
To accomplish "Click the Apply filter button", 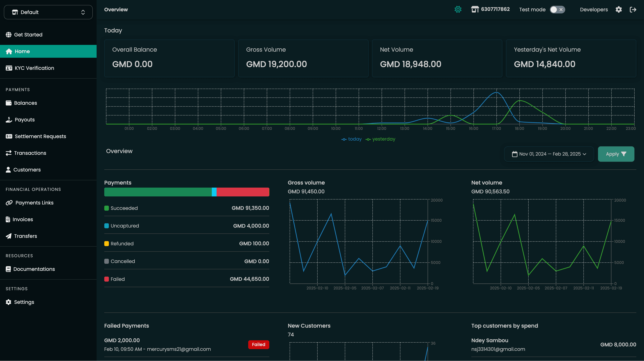I will tap(616, 154).
